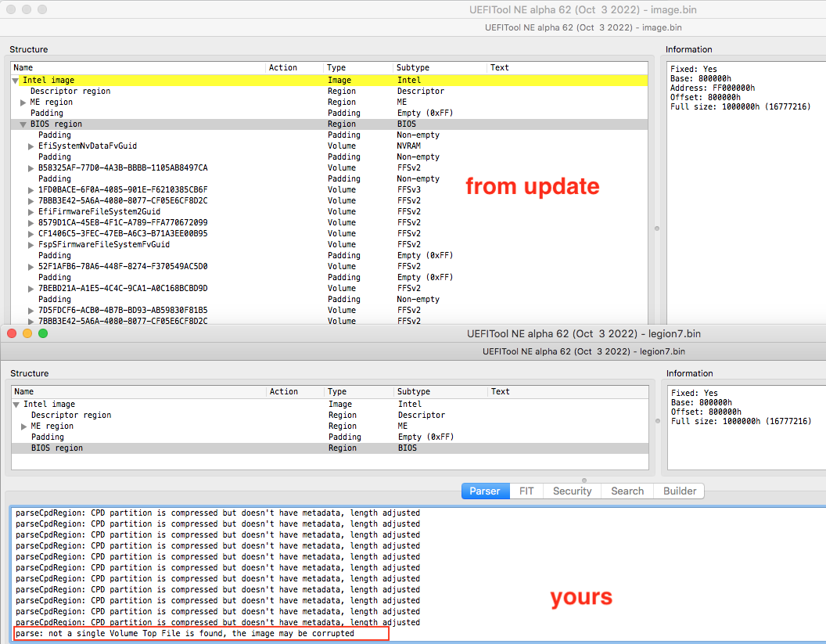Screen dimensions: 826x644
Task: Select Descriptor region in legion7.bin window
Action: 330,416
